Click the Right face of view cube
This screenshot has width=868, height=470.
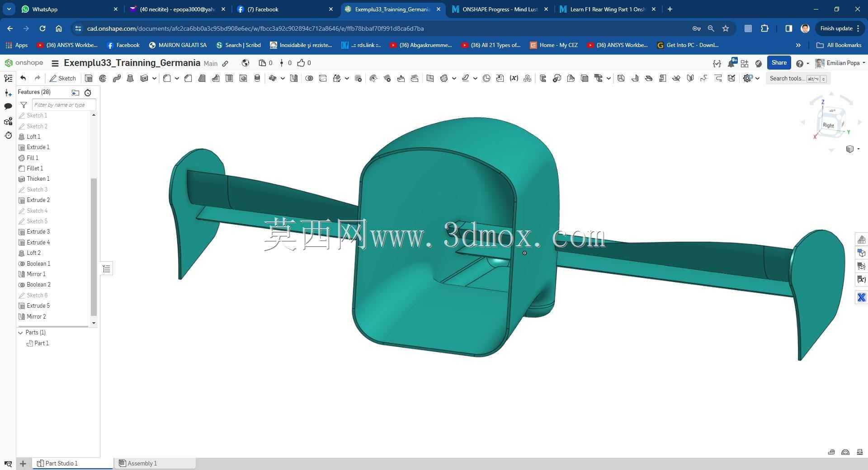tap(828, 126)
